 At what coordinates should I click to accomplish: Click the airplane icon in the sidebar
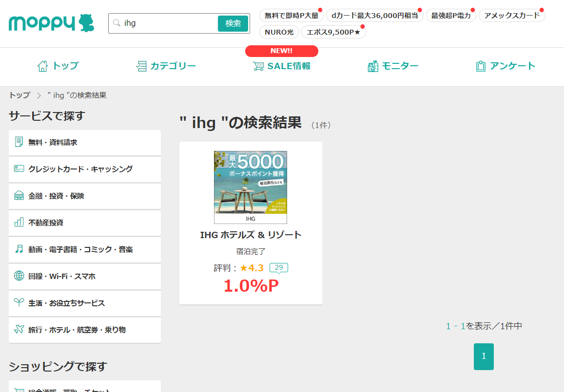click(x=19, y=329)
